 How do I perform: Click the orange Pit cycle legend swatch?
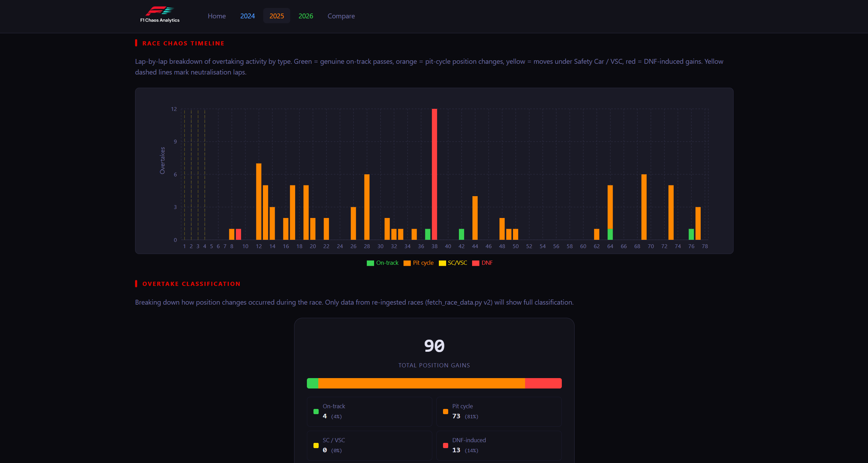[x=407, y=263]
